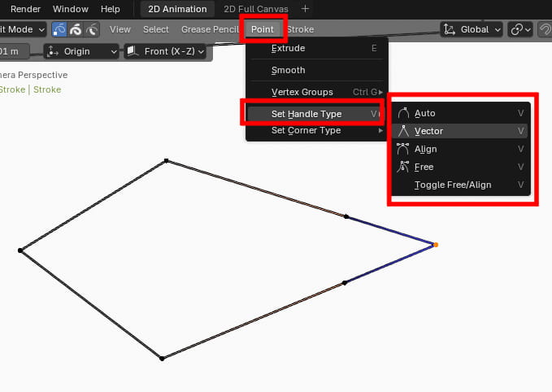Expand the Edit Mode selector
This screenshot has height=392, width=552.
point(23,29)
